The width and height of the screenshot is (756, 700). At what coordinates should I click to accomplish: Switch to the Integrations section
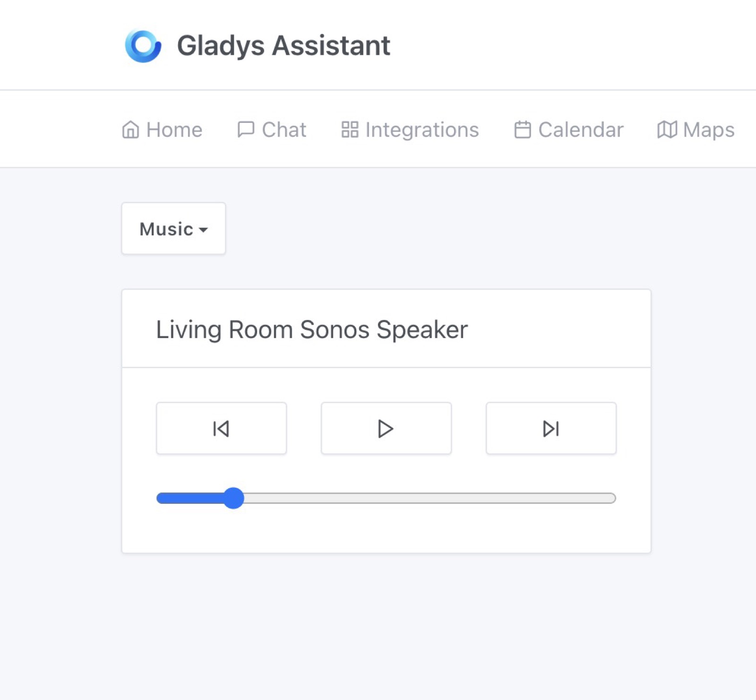coord(410,129)
